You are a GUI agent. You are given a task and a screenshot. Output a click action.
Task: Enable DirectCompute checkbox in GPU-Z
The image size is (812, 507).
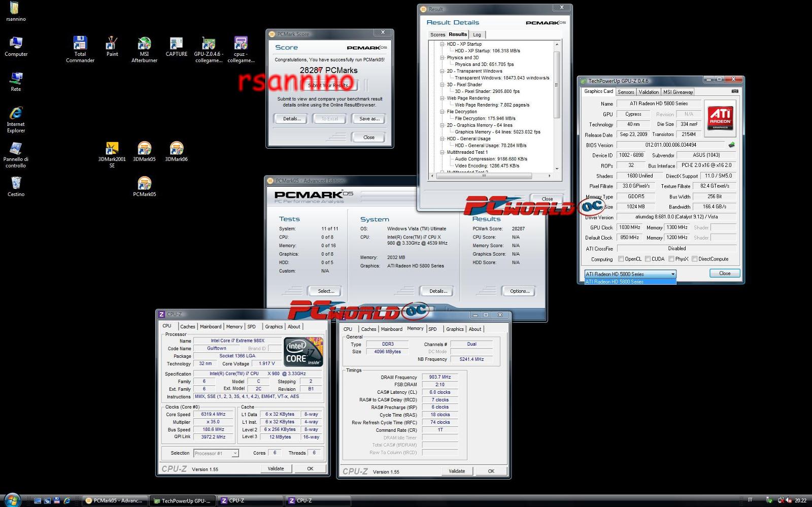coord(694,259)
